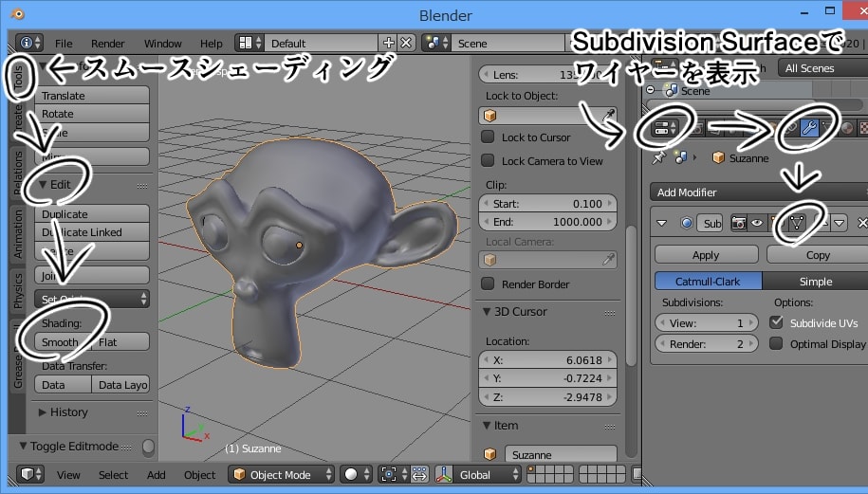Enable Lock to Cursor checkbox

coord(488,137)
